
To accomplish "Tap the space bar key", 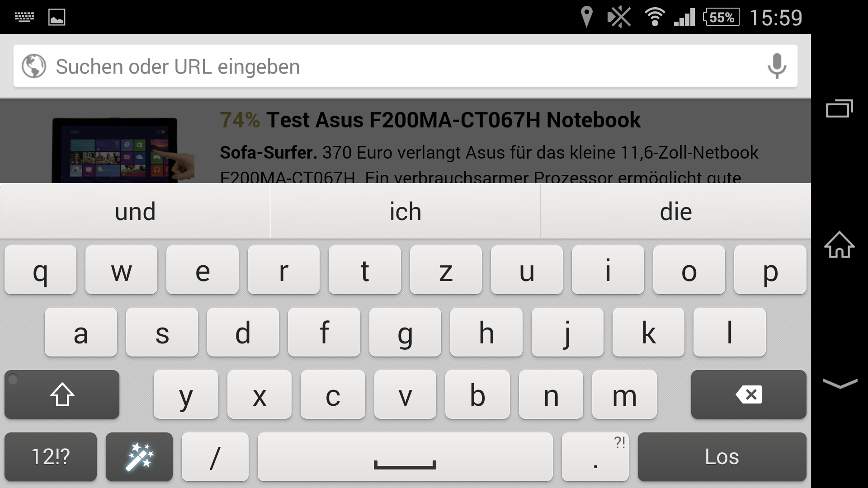I will 405,457.
